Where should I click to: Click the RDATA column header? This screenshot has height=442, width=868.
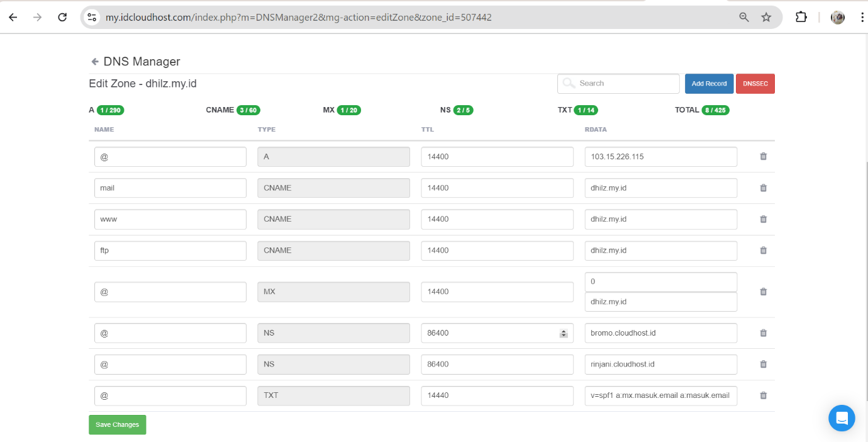(x=596, y=130)
